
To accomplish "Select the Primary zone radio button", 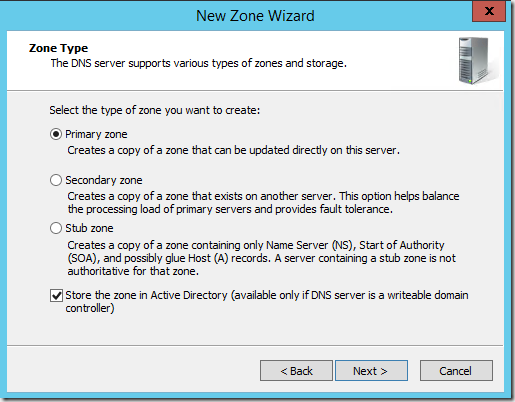I will 56,134.
